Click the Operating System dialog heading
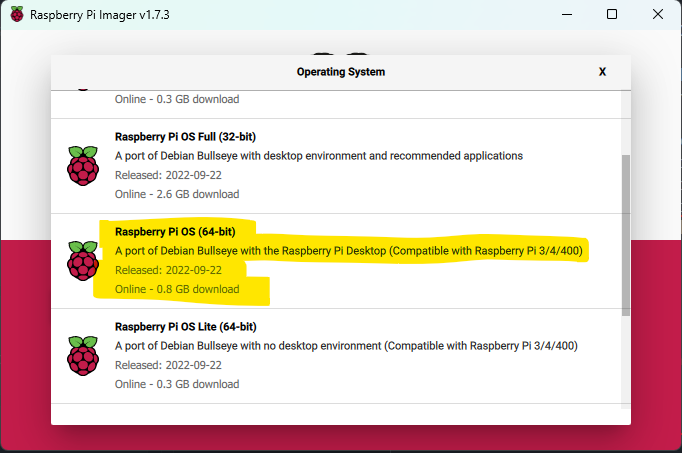682x453 pixels. (341, 72)
